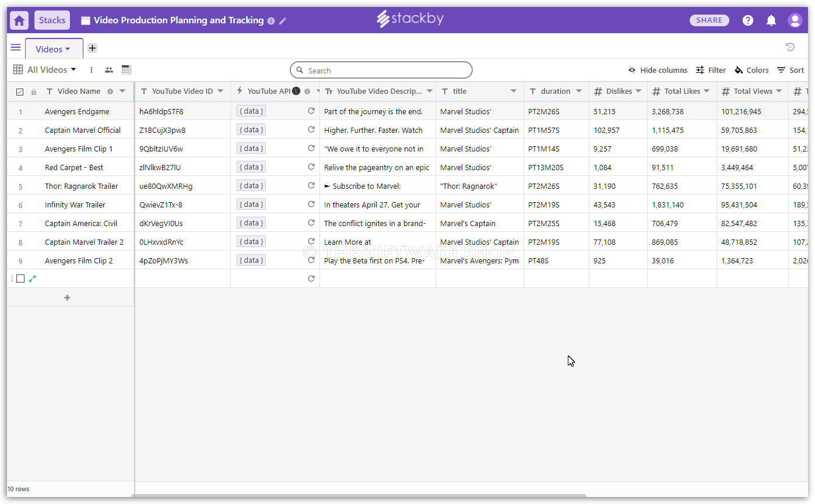Show YouTube API column info icon
This screenshot has width=815, height=504.
(307, 91)
